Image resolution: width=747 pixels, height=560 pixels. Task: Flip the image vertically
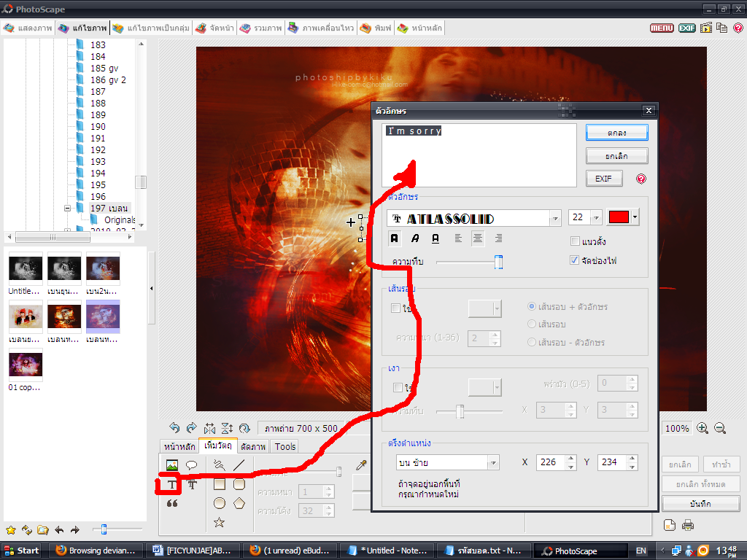point(228,428)
